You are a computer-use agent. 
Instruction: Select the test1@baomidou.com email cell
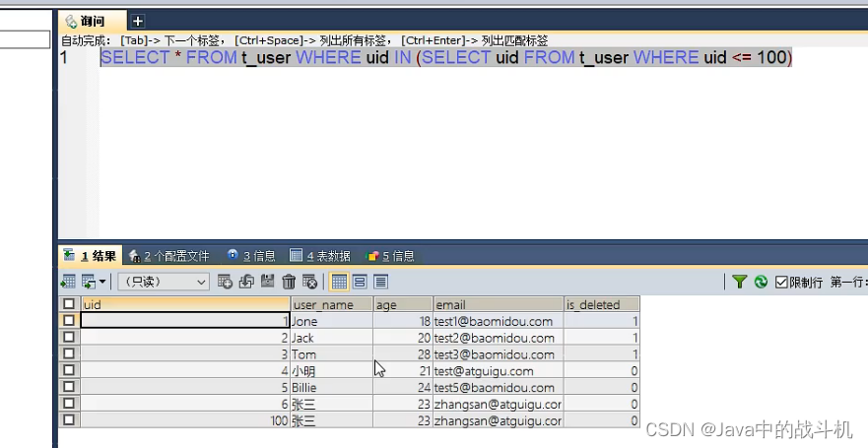point(499,321)
